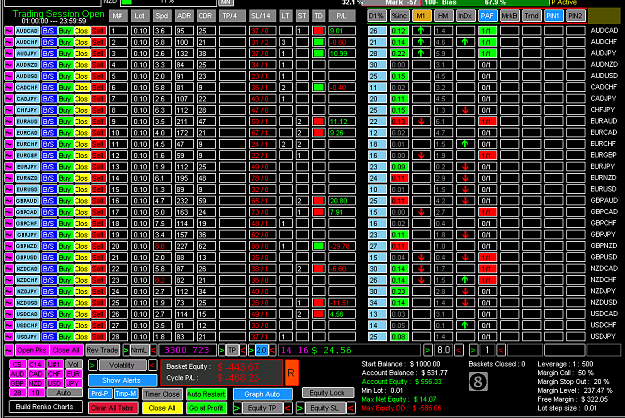625x418 pixels.
Task: Toggle the AUD currency filter
Action: (x=18, y=374)
